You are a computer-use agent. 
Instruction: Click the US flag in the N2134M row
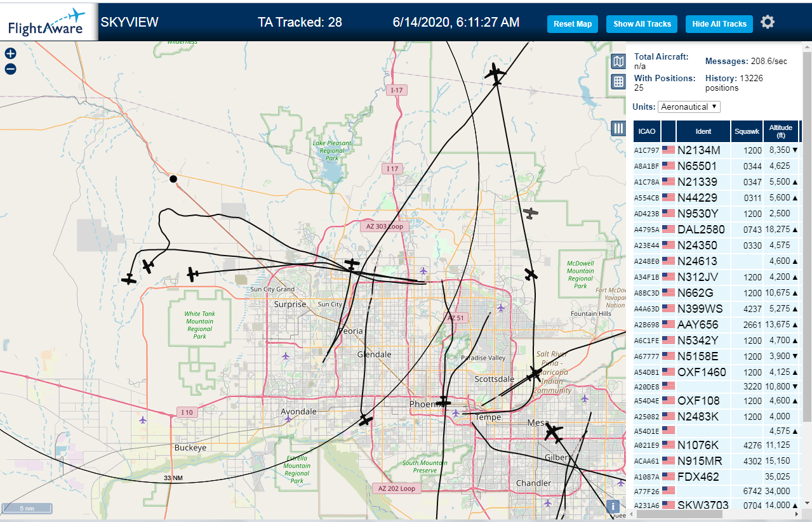pyautogui.click(x=669, y=150)
